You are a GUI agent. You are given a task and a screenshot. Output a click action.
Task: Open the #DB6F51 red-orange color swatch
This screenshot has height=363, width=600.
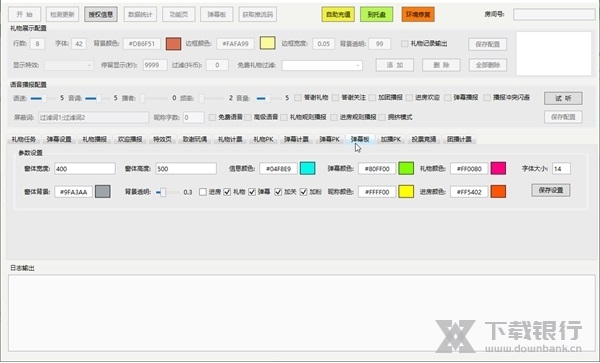pos(173,44)
